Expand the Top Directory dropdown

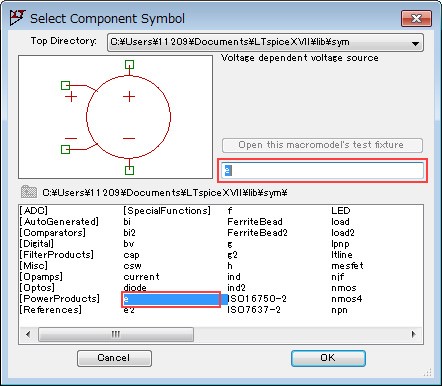point(415,43)
